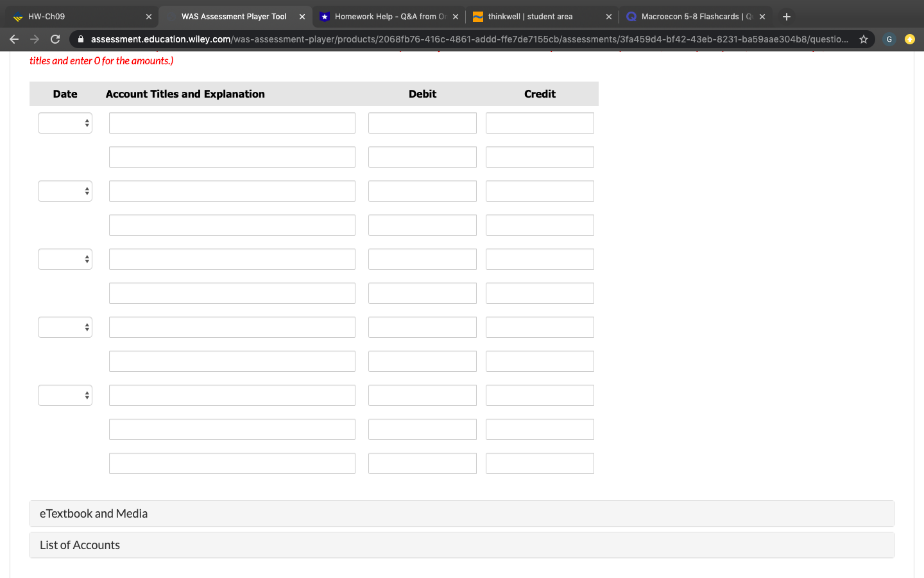Click the browser forward navigation arrow

(x=33, y=39)
